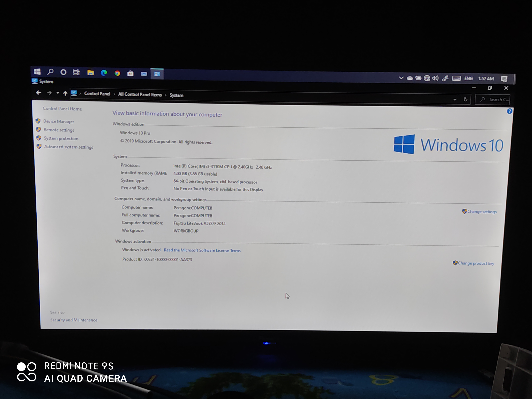Refresh the System address bar
The image size is (532, 399).
pyautogui.click(x=465, y=99)
